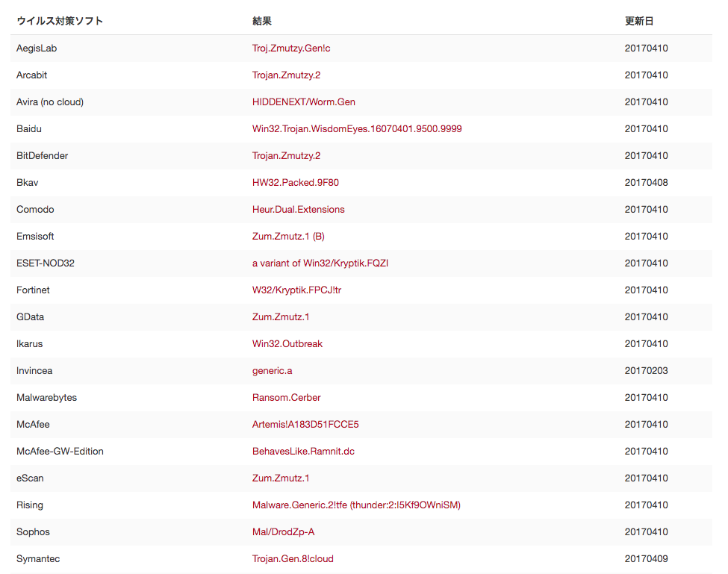Click the Heur.Dual.Extensions detection result

coord(299,210)
